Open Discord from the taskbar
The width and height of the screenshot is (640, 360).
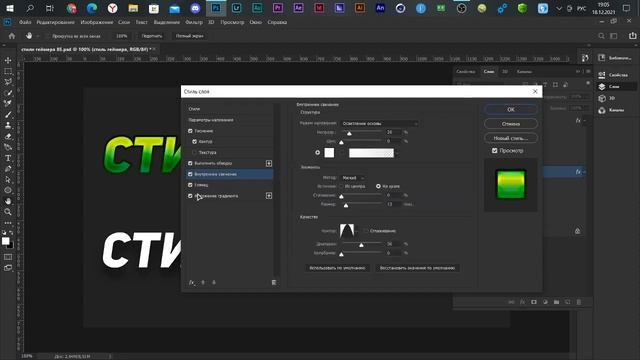(x=195, y=8)
